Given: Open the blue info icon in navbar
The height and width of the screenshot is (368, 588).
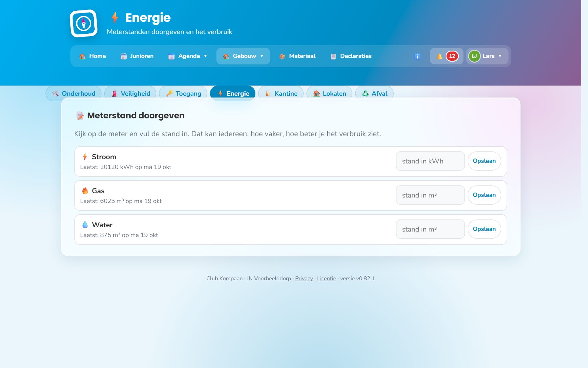Looking at the screenshot, I should pyautogui.click(x=417, y=56).
